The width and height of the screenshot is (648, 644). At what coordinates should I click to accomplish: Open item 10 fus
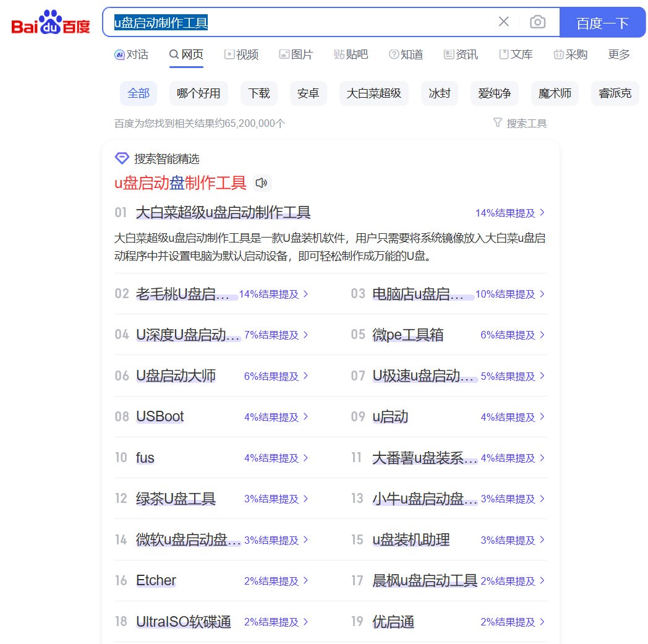145,458
